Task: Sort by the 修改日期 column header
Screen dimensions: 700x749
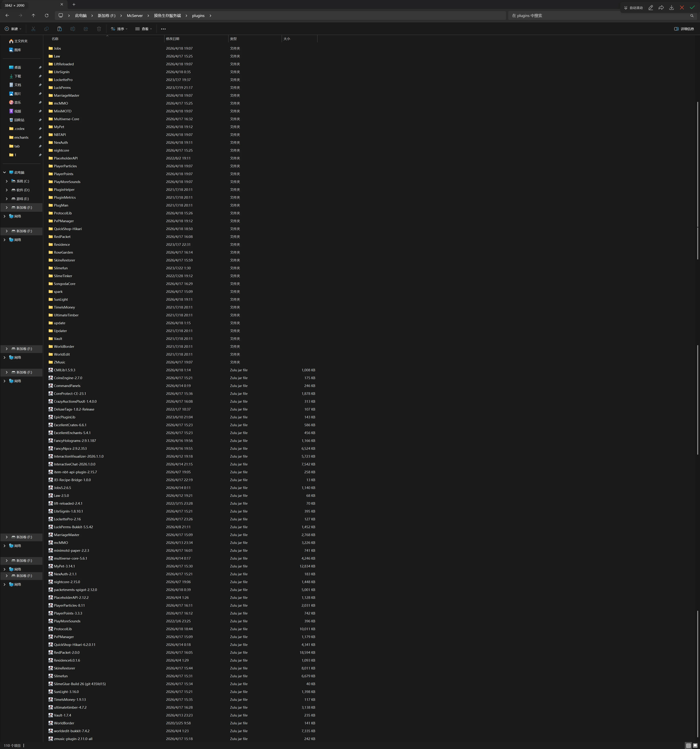Action: (x=196, y=39)
